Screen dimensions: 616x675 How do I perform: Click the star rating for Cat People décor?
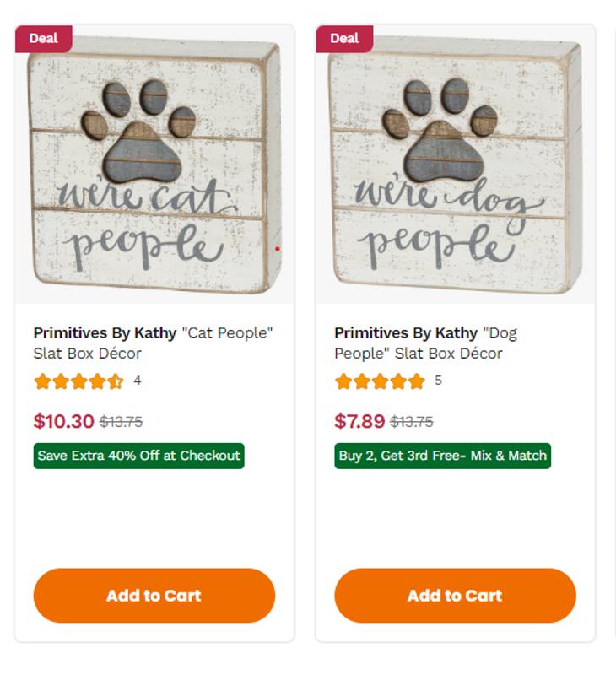click(x=78, y=381)
